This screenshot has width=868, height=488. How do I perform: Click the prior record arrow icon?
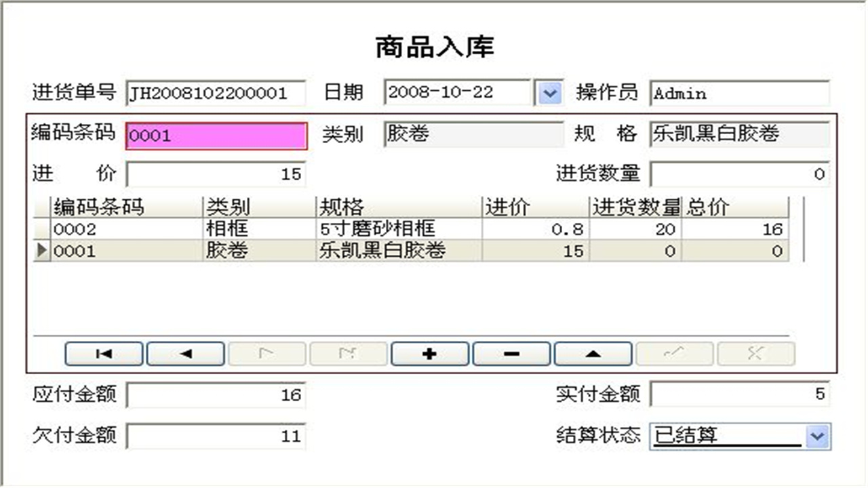(185, 353)
